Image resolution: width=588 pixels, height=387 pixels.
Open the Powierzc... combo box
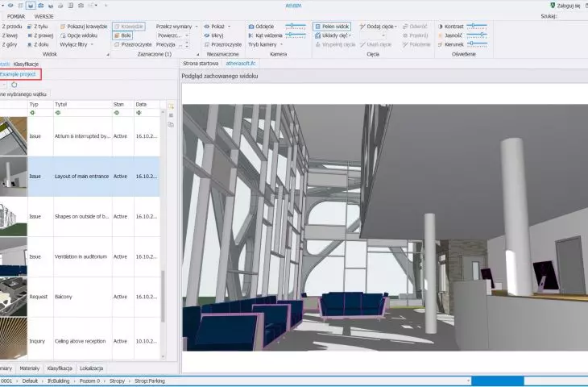(x=173, y=35)
